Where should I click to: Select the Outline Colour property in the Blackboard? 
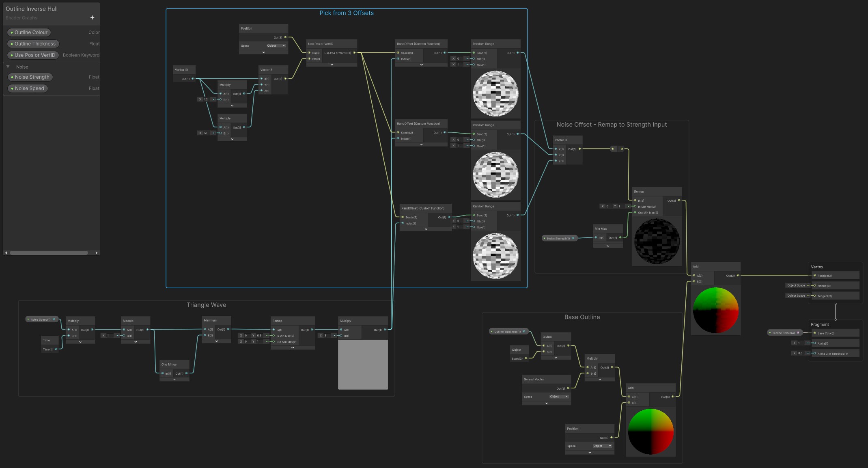click(29, 32)
